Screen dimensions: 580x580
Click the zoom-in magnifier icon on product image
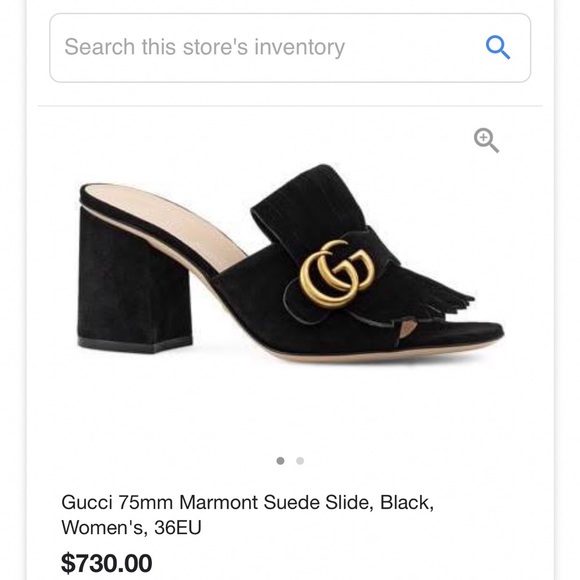coord(486,140)
